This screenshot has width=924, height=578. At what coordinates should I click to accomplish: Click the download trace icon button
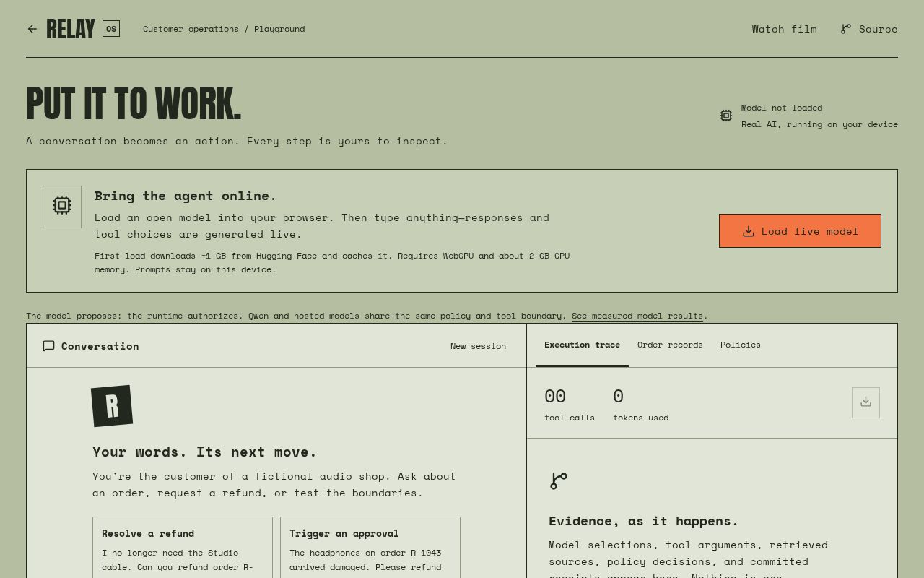point(866,402)
